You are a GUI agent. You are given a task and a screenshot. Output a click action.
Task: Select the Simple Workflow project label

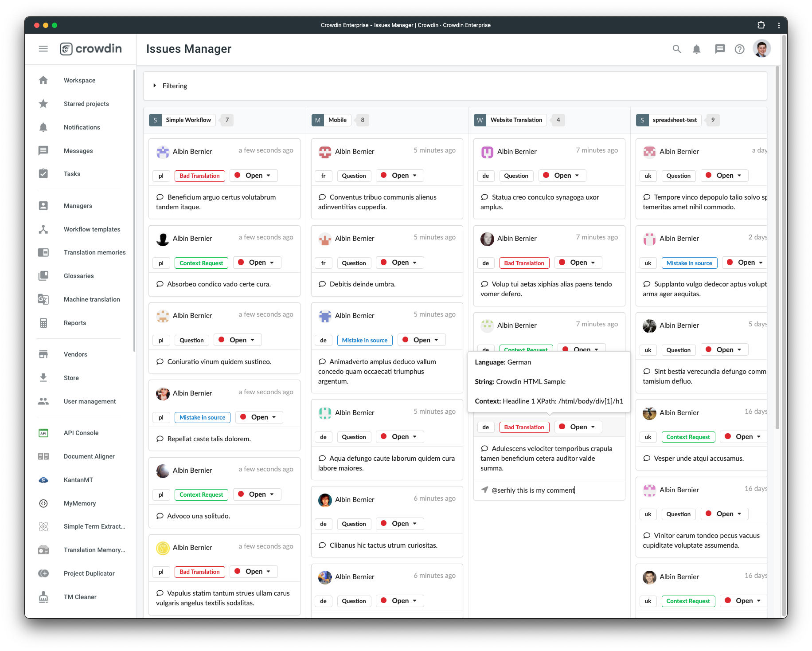[182, 120]
